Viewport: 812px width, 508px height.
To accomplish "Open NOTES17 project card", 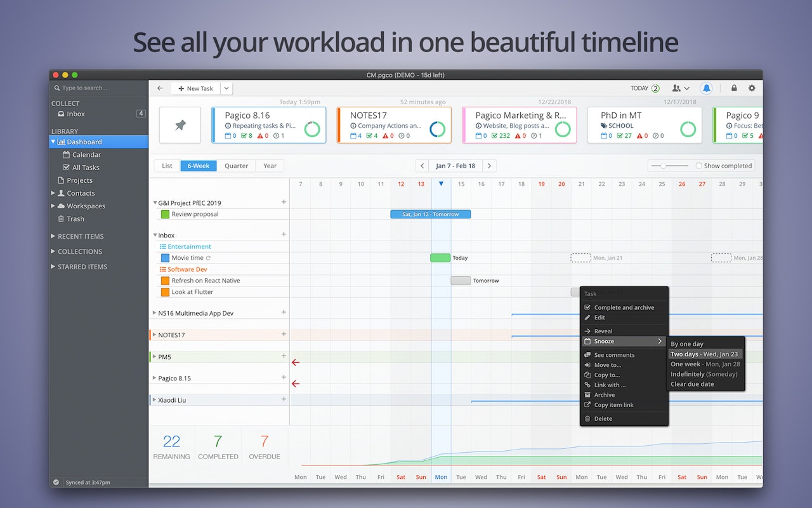I will pyautogui.click(x=394, y=125).
